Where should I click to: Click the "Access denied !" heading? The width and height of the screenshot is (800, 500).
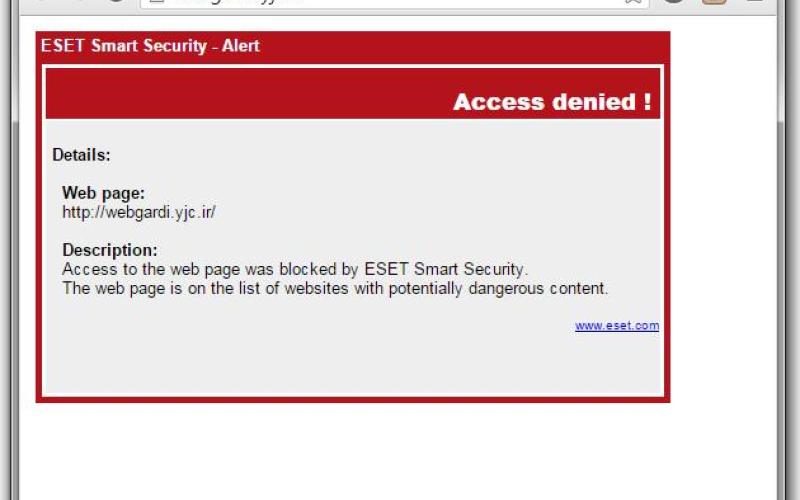[552, 102]
